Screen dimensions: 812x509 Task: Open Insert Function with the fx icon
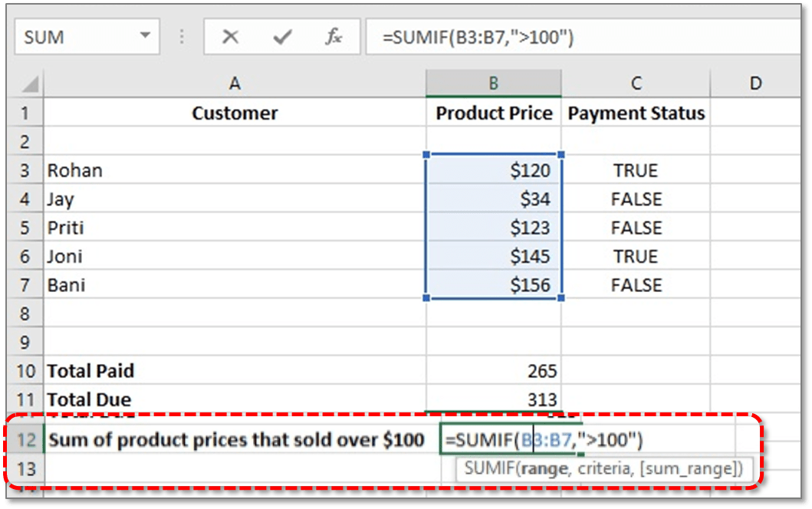point(334,37)
